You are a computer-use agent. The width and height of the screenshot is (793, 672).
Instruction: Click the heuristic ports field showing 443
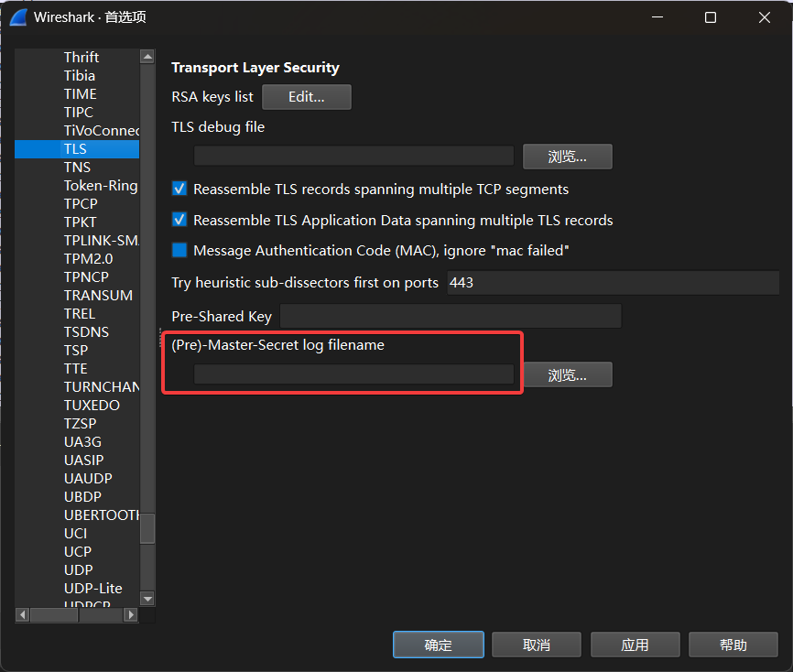[x=612, y=283]
